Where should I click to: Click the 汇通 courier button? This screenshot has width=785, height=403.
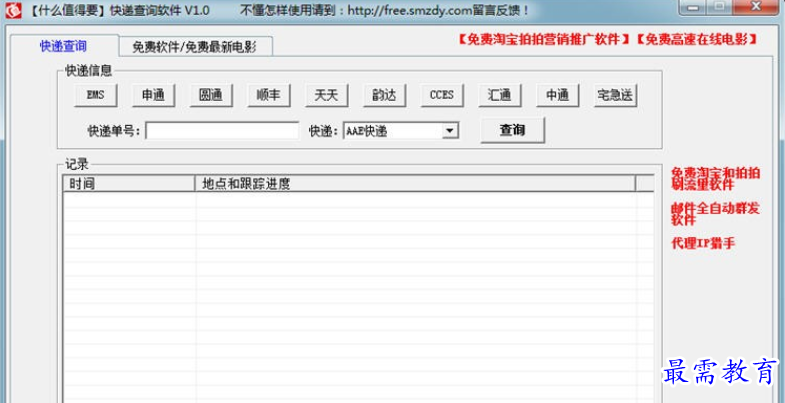click(x=500, y=95)
